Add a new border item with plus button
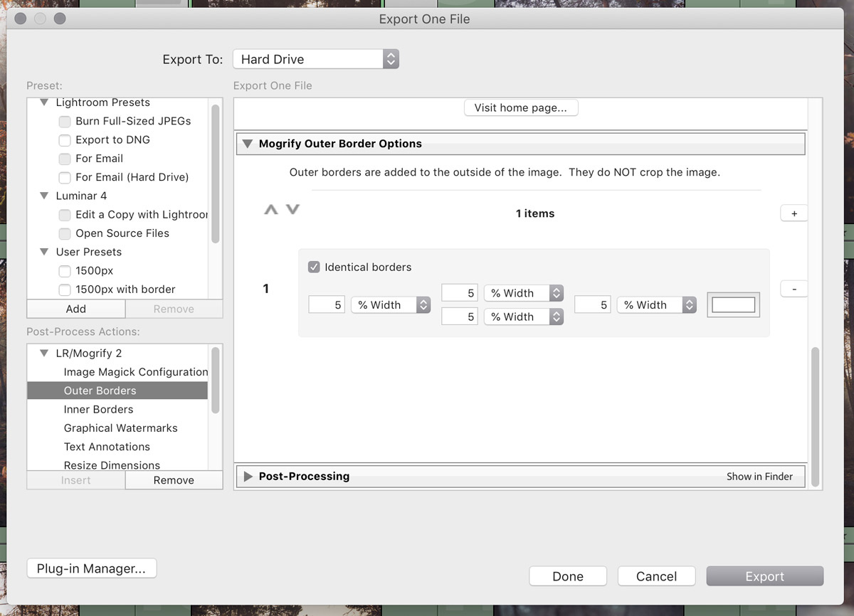 [794, 213]
